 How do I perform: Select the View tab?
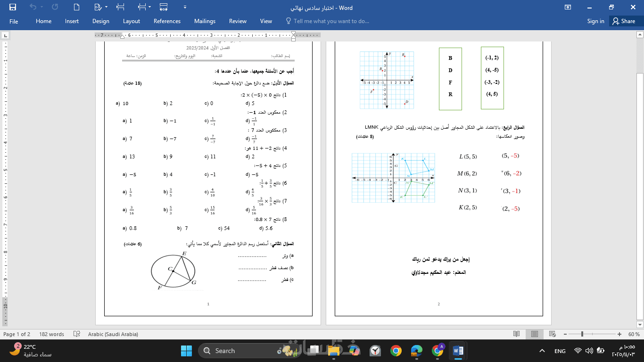[266, 21]
